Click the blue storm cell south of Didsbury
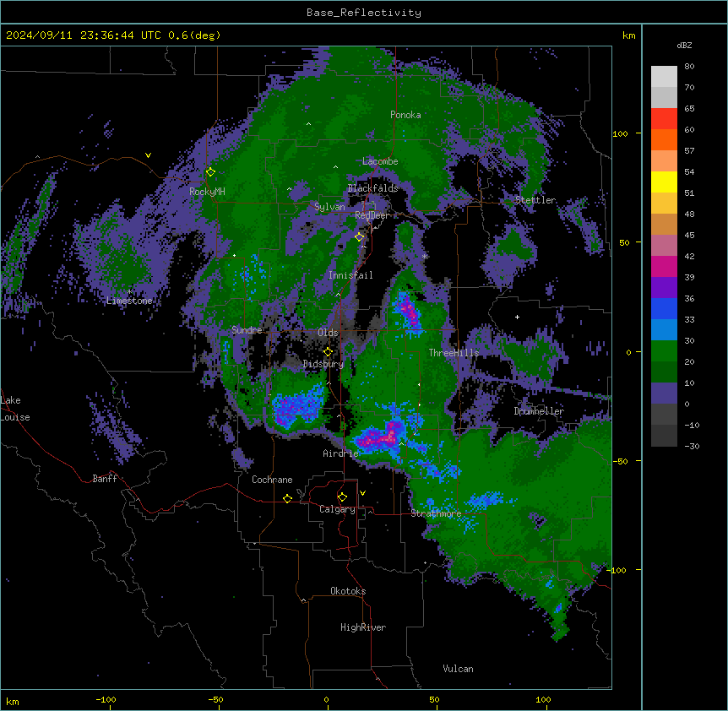This screenshot has width=728, height=711. (297, 404)
